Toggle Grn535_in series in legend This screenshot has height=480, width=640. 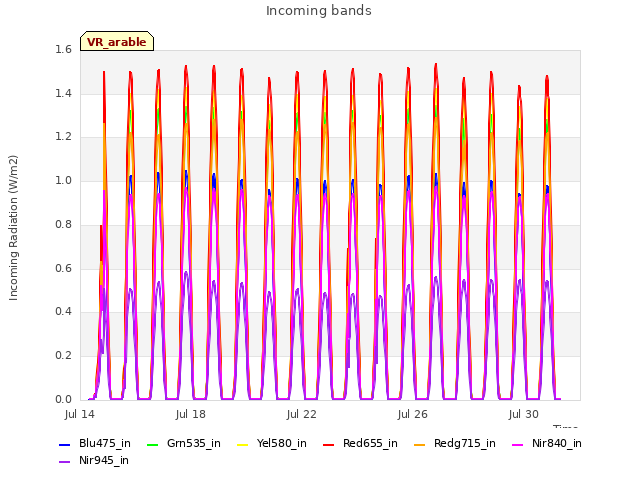pyautogui.click(x=184, y=444)
